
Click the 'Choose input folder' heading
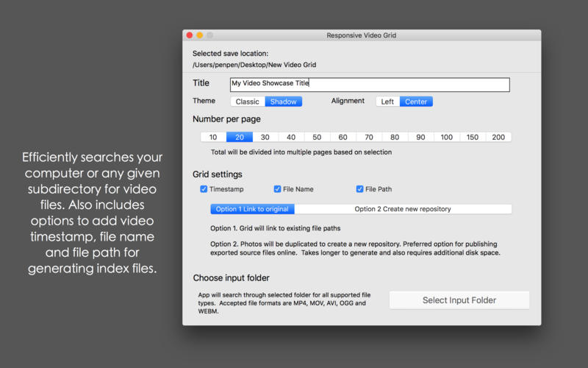point(231,278)
